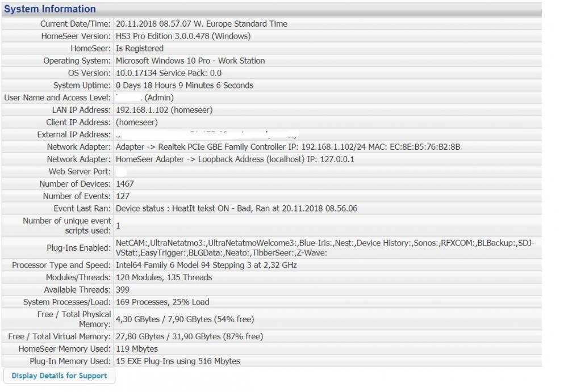The image size is (568, 392).
Task: Click the Number of Events value 127
Action: (123, 196)
